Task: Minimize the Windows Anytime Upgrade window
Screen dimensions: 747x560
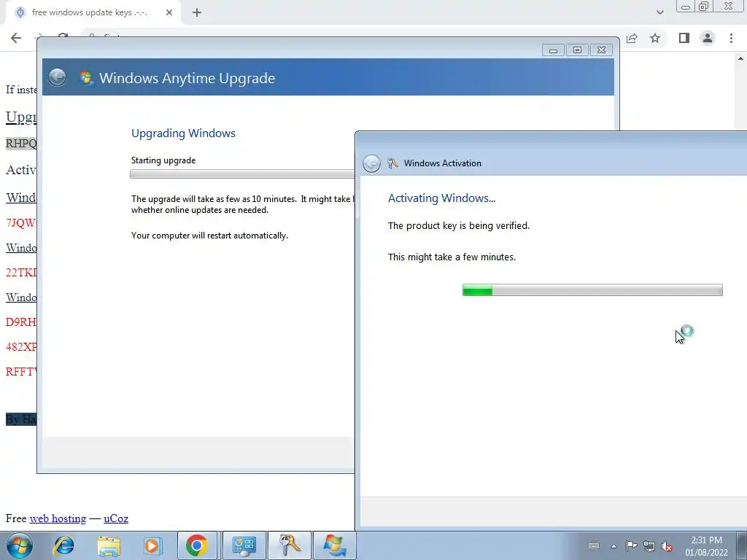Action: click(x=553, y=50)
